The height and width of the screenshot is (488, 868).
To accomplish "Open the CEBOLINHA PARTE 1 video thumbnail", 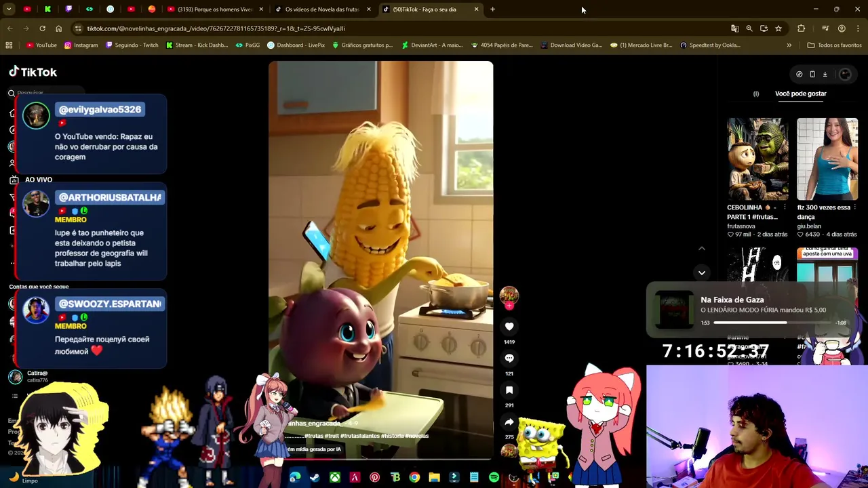I will tap(757, 159).
